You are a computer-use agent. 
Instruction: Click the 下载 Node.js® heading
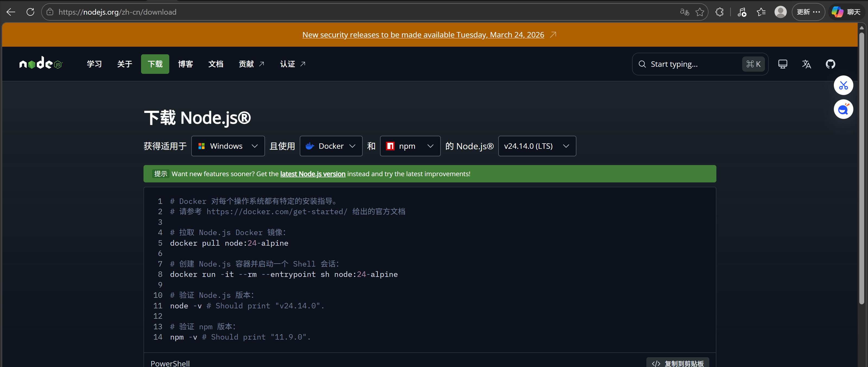[197, 118]
